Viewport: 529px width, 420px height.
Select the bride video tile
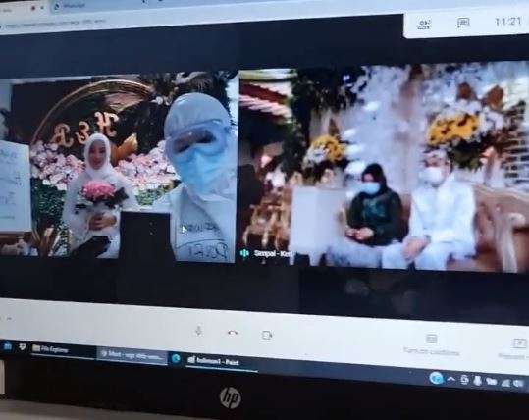[117, 166]
